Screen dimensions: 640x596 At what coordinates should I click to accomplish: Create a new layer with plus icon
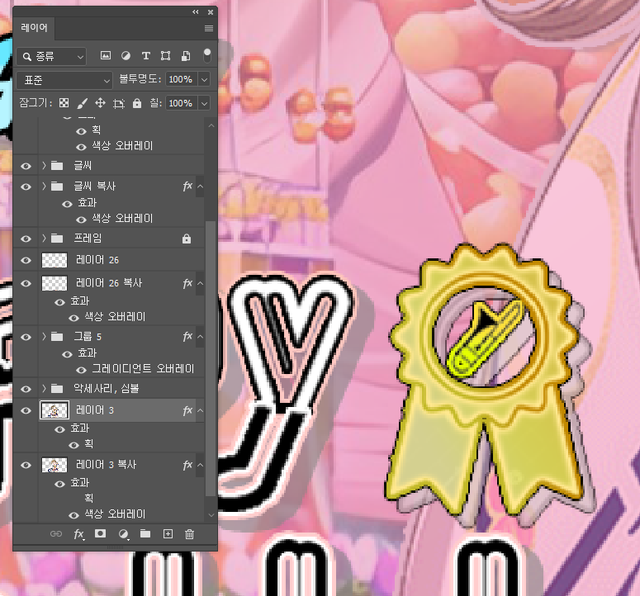click(167, 534)
